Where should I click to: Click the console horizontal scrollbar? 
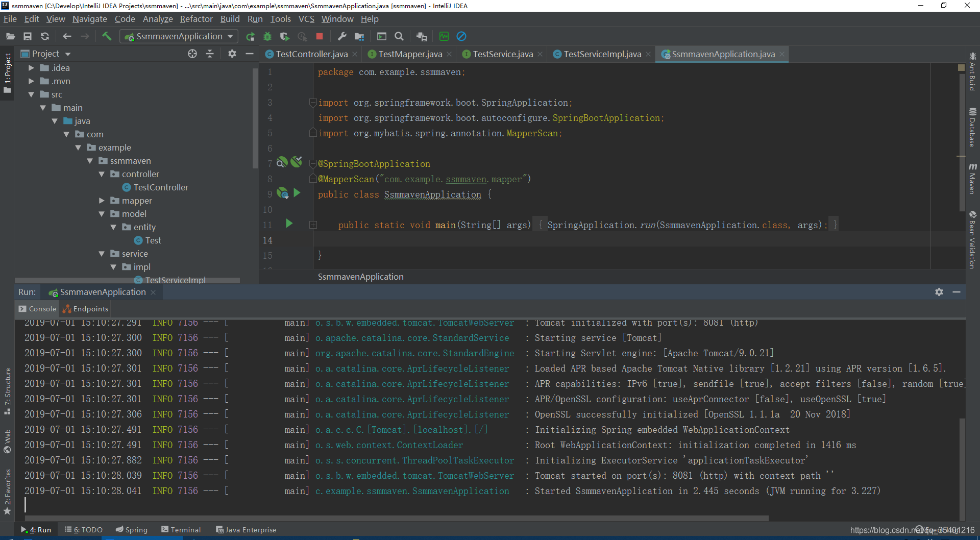(x=396, y=518)
